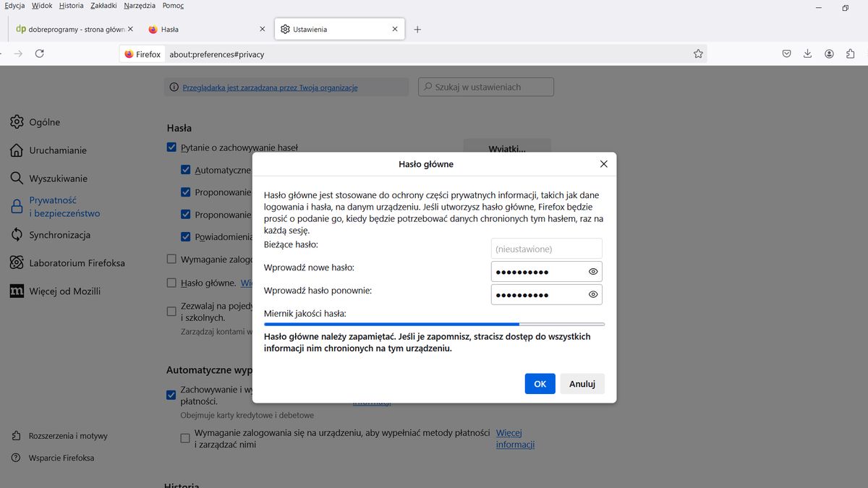Select the Prywatność i bezpieczeństwo lock icon
Image resolution: width=868 pixels, height=488 pixels.
click(x=16, y=205)
